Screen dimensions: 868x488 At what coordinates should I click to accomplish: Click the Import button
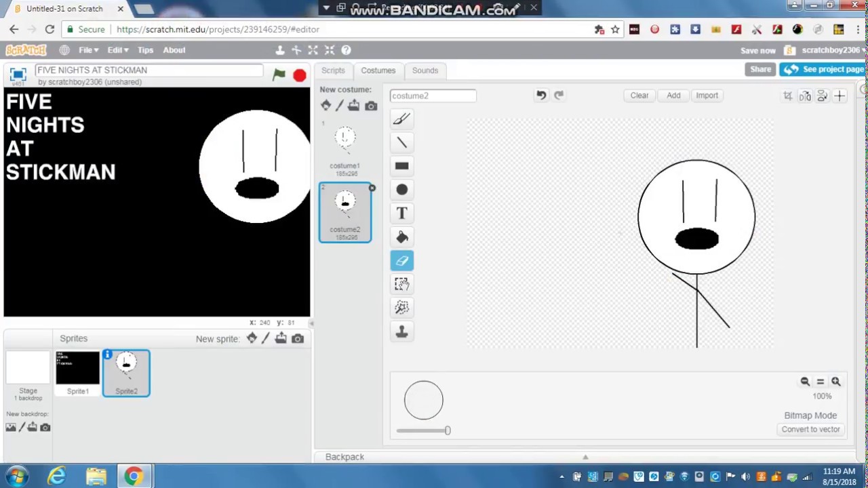tap(707, 96)
